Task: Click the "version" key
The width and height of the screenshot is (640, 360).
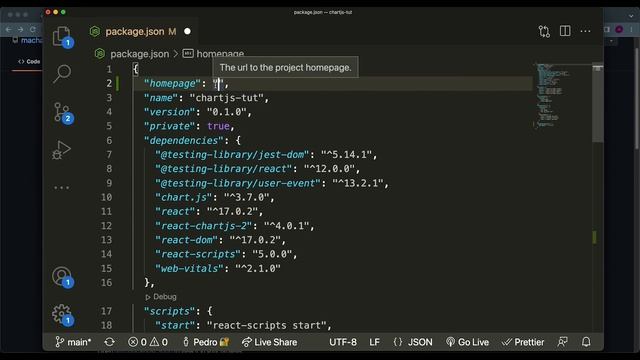Action: click(169, 112)
